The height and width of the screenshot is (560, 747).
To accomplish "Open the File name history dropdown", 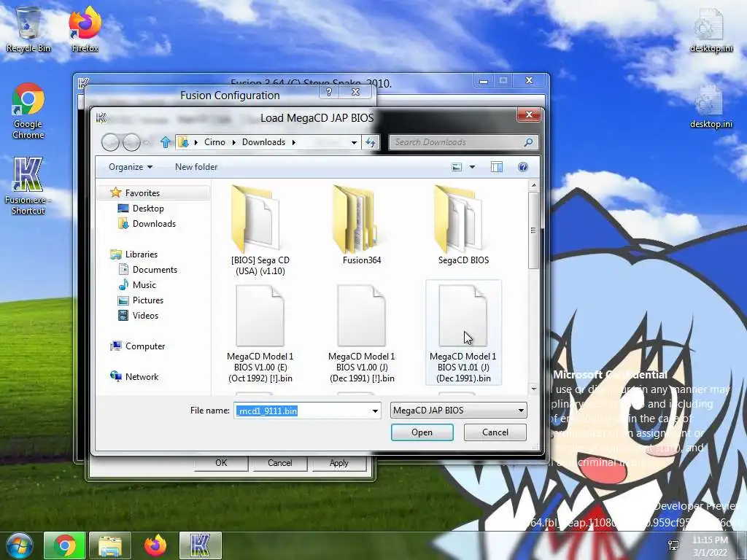I will [375, 411].
